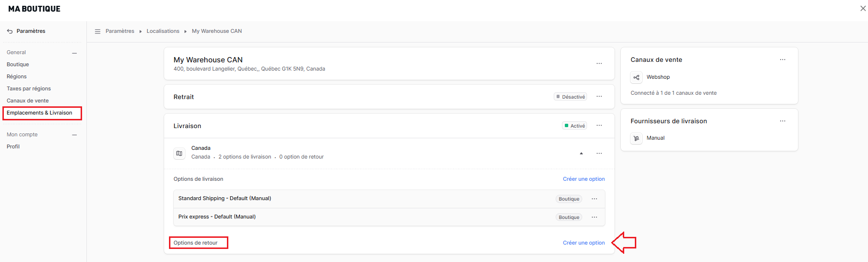Select Emplacements & Livraison in sidebar
Viewport: 868px width, 262px height.
[x=40, y=113]
